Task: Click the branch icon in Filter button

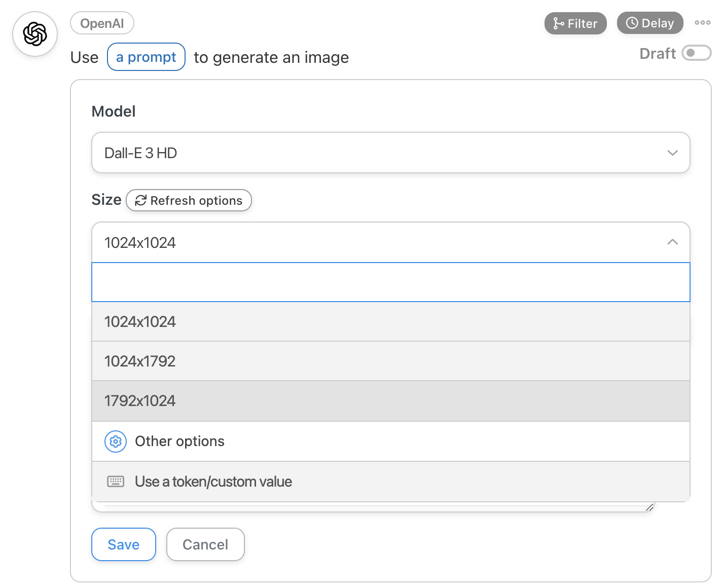Action: [558, 23]
